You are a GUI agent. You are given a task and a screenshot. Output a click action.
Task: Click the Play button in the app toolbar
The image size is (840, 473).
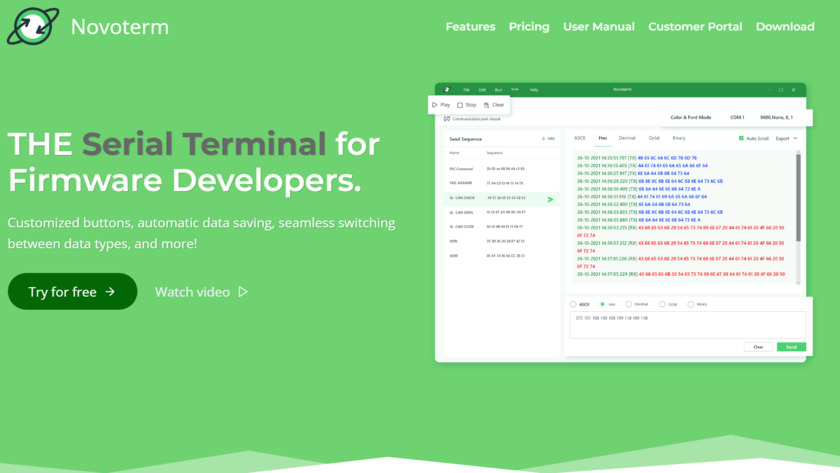441,105
